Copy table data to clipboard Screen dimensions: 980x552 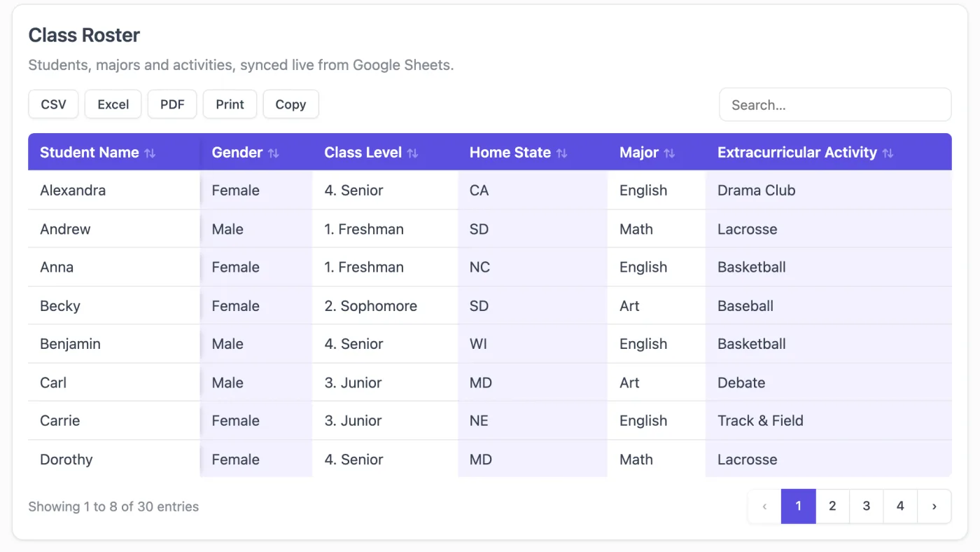pyautogui.click(x=290, y=104)
